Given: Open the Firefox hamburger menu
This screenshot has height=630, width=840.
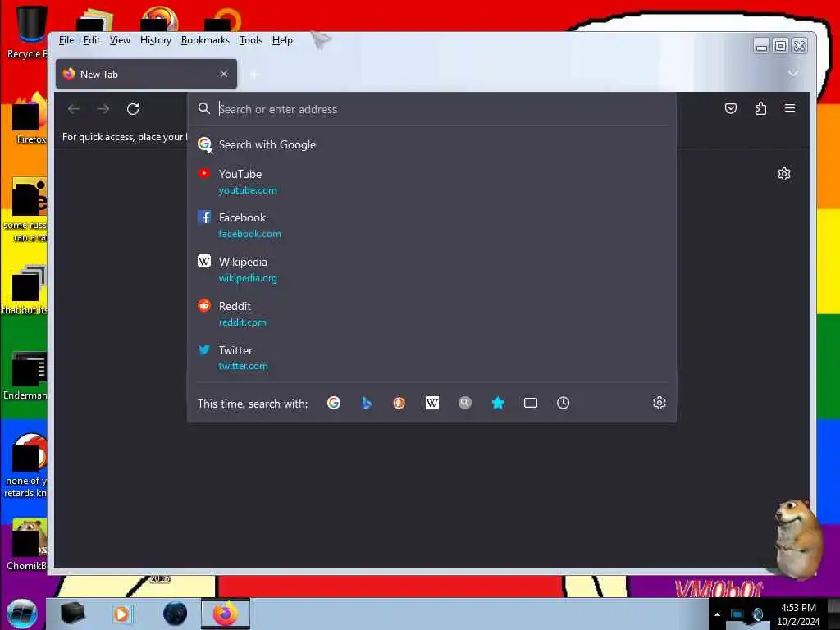Looking at the screenshot, I should pyautogui.click(x=790, y=108).
